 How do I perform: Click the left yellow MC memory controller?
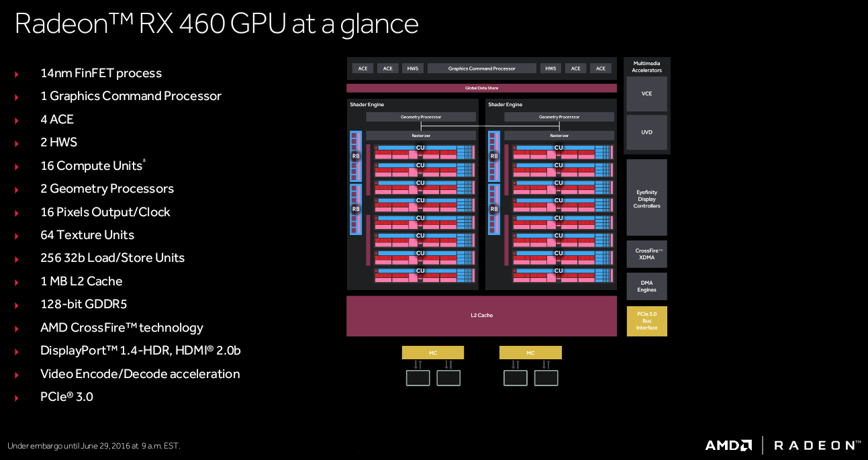point(432,353)
